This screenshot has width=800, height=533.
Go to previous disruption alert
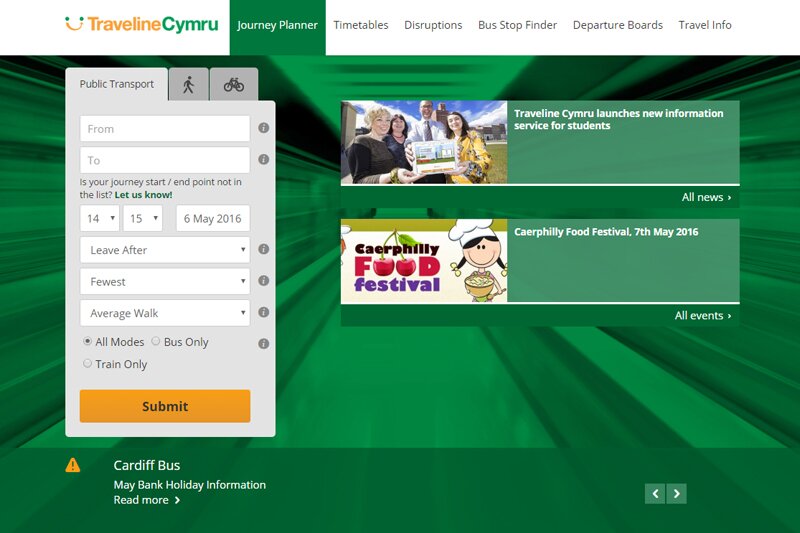tap(655, 494)
